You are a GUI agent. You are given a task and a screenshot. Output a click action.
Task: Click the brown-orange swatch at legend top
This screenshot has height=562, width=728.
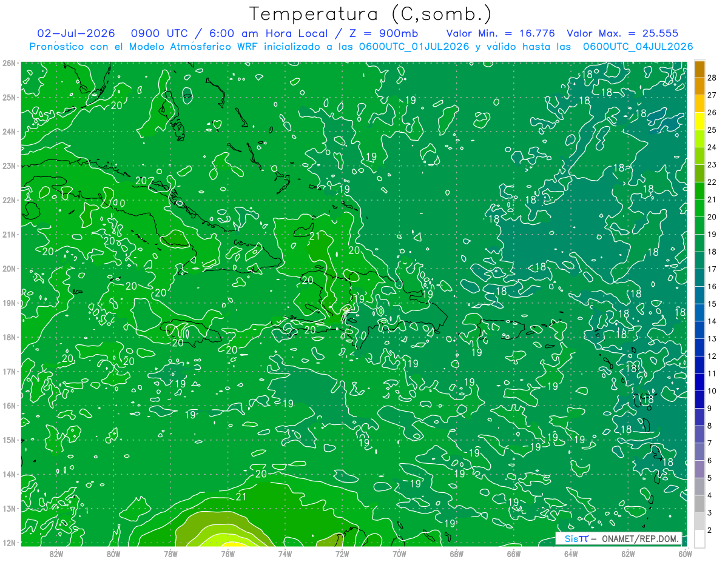pos(699,69)
